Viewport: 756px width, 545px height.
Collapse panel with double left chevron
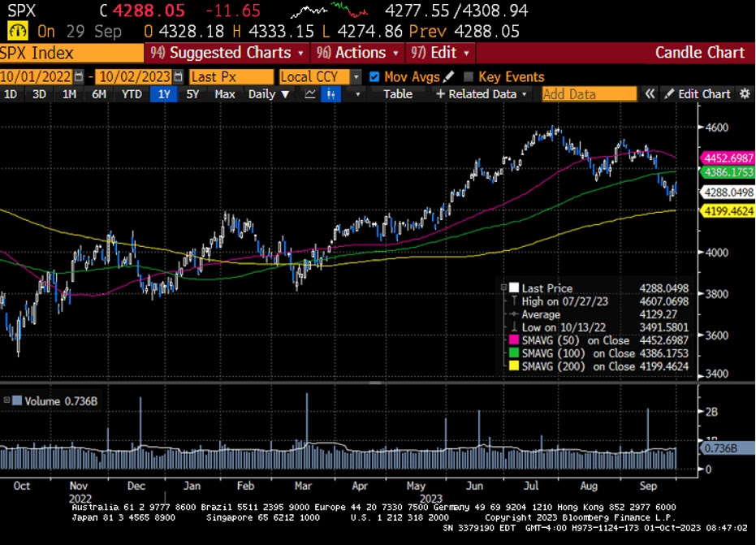tap(650, 94)
